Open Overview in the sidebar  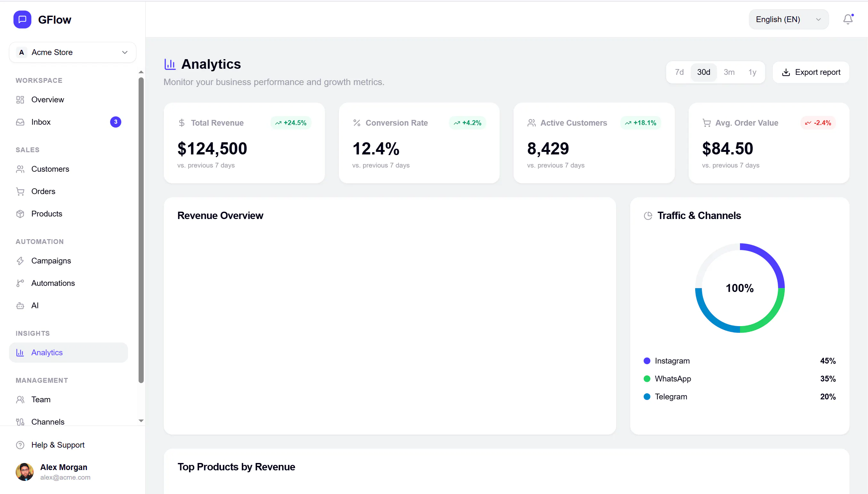tap(68, 100)
